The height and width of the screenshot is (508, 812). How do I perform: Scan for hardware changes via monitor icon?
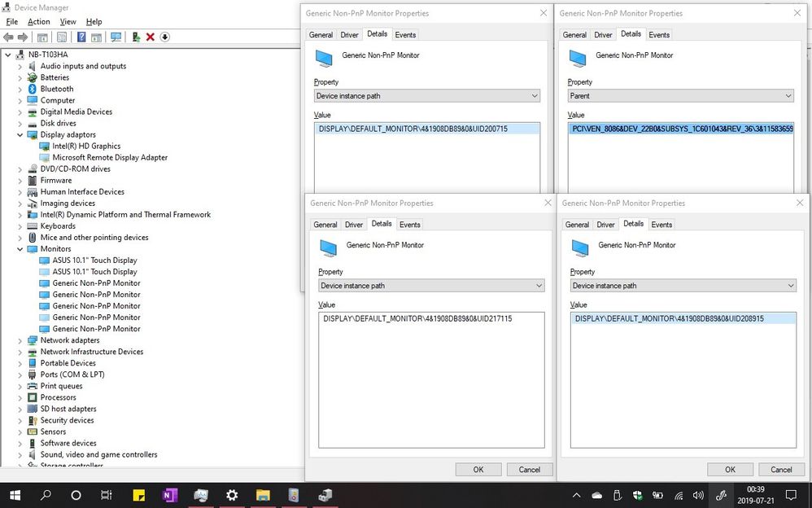pos(116,37)
